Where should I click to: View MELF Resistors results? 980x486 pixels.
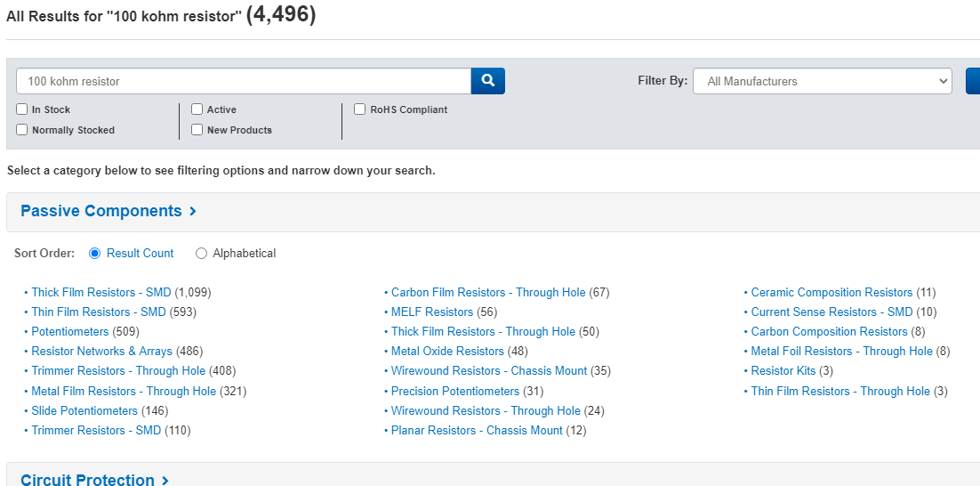click(432, 312)
